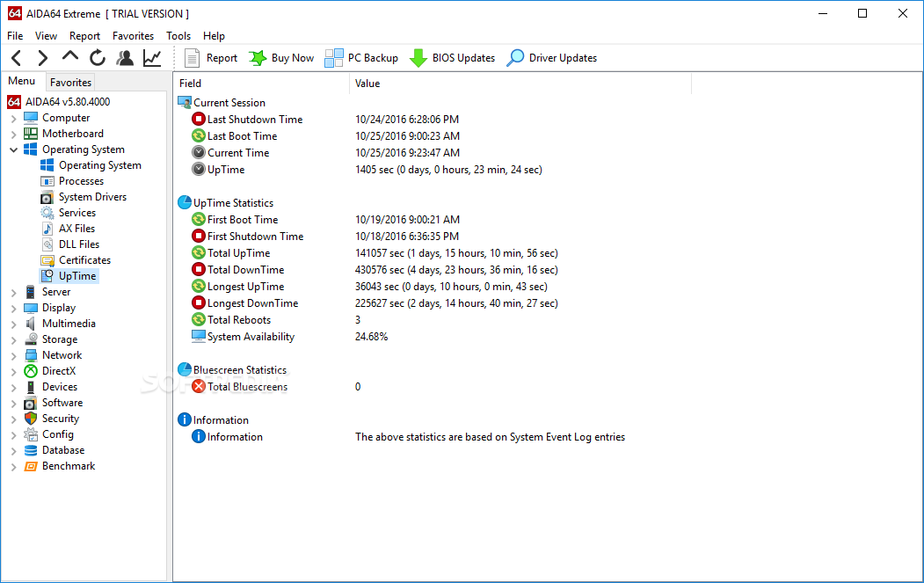Click the Buy Now button
Viewport: 924px width, 583px height.
pos(281,58)
